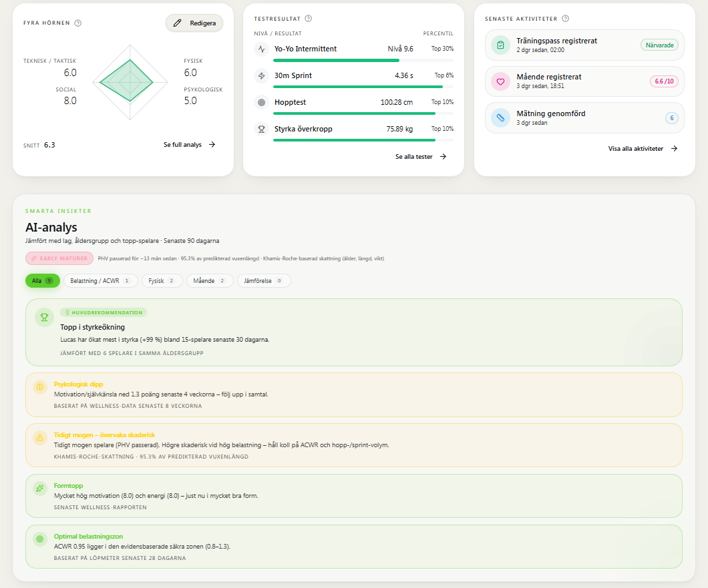Click the ruler icon for Mätning genomförd

pos(500,117)
